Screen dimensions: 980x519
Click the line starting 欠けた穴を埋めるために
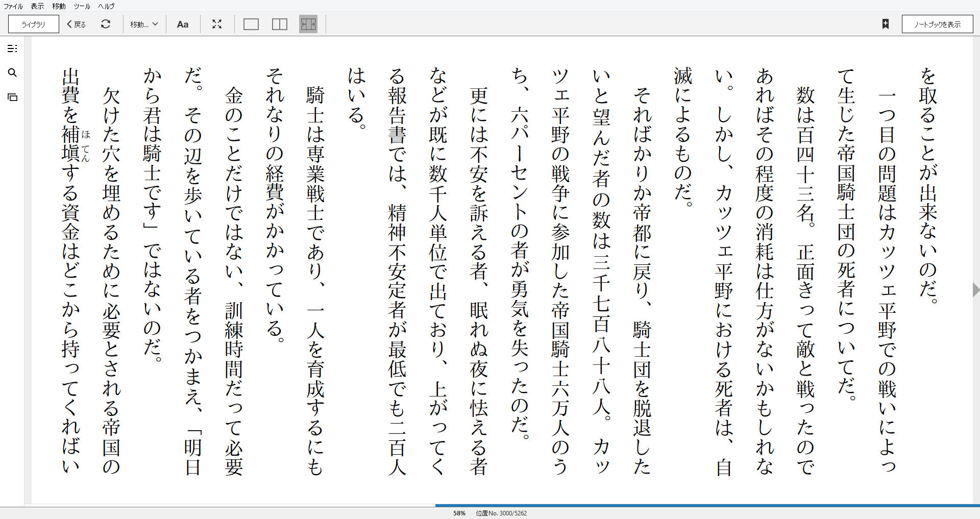click(111, 280)
